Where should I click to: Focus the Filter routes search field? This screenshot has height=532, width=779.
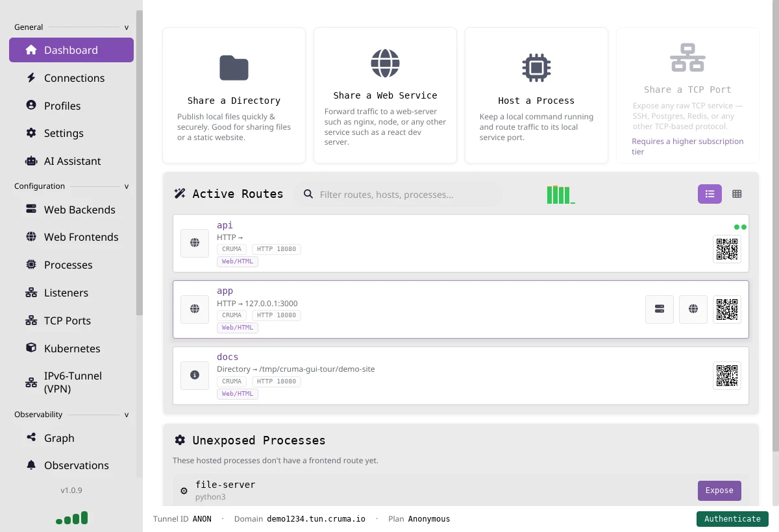pyautogui.click(x=397, y=195)
